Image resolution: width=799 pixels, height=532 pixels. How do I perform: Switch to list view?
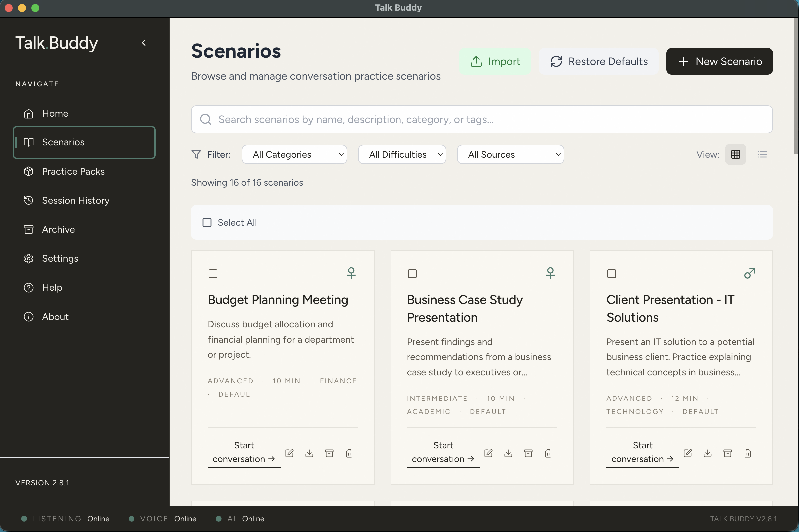click(x=762, y=155)
